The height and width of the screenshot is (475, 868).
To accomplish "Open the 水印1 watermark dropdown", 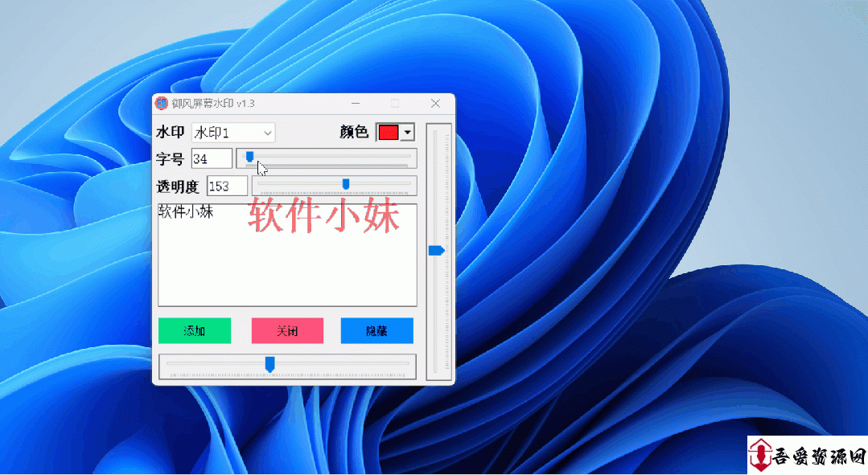I will tap(233, 133).
